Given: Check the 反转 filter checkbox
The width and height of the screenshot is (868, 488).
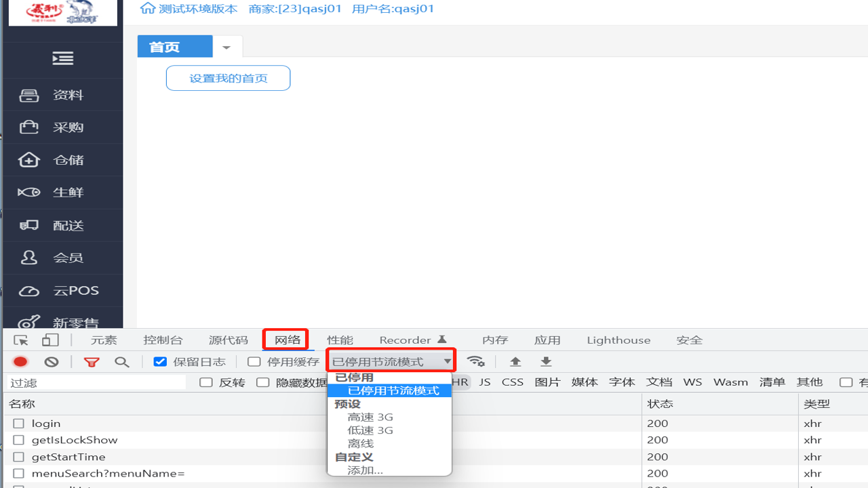Looking at the screenshot, I should point(206,382).
